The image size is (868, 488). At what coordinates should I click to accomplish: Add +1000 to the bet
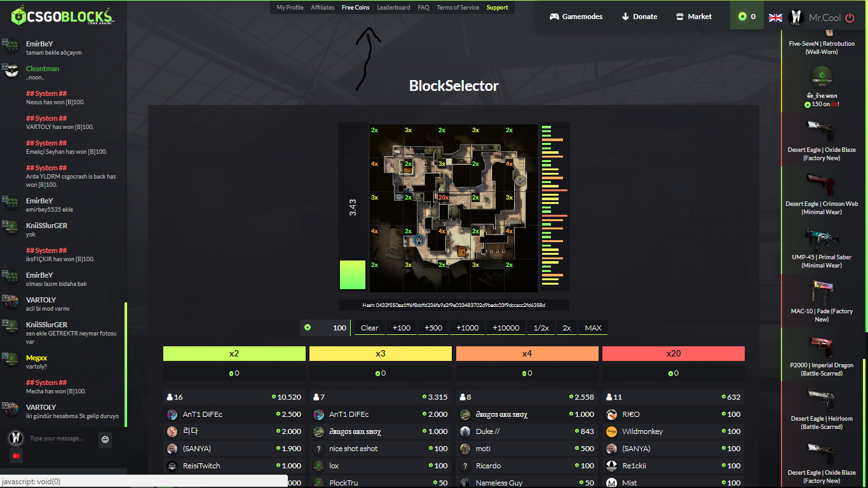468,328
